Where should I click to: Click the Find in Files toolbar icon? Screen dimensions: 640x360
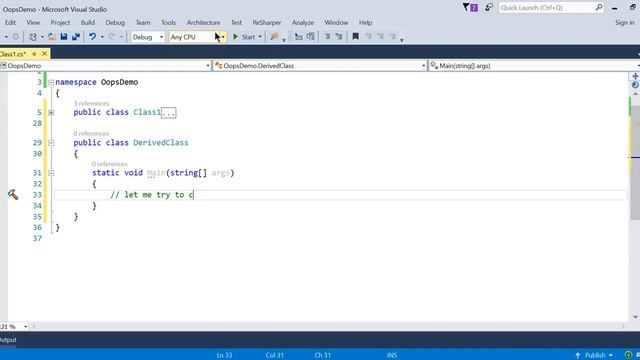pyautogui.click(x=274, y=37)
